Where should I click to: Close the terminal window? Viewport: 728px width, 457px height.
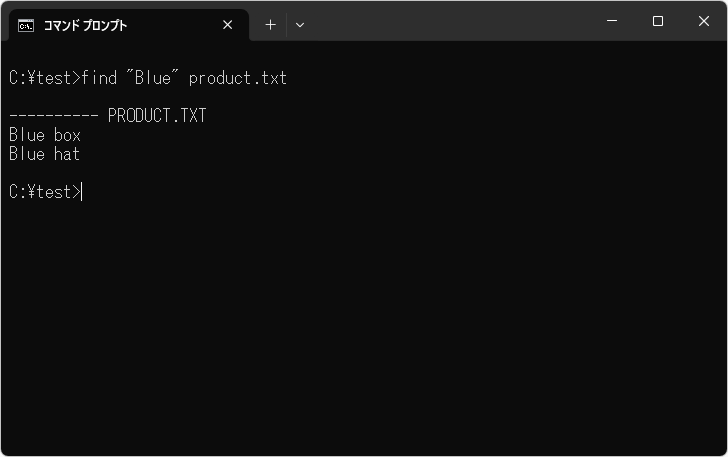(703, 21)
